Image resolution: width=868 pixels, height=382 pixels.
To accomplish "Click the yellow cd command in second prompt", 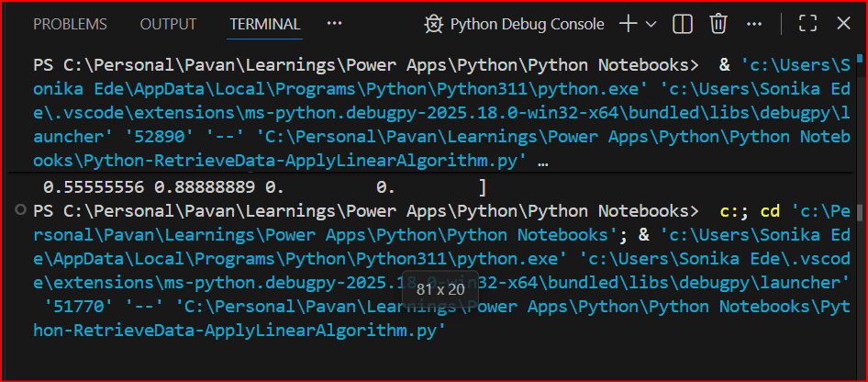I will [x=771, y=211].
